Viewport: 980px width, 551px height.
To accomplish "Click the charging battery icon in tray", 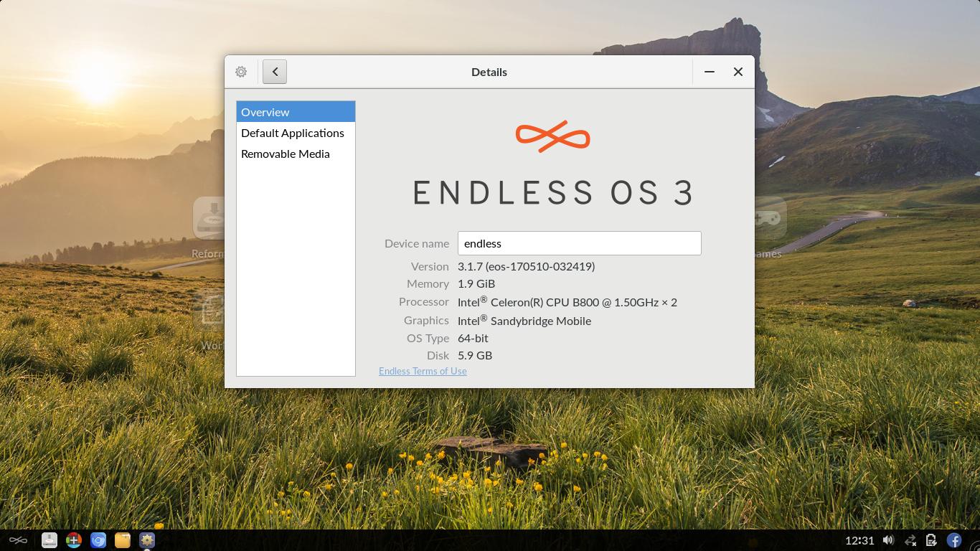I will [x=931, y=540].
